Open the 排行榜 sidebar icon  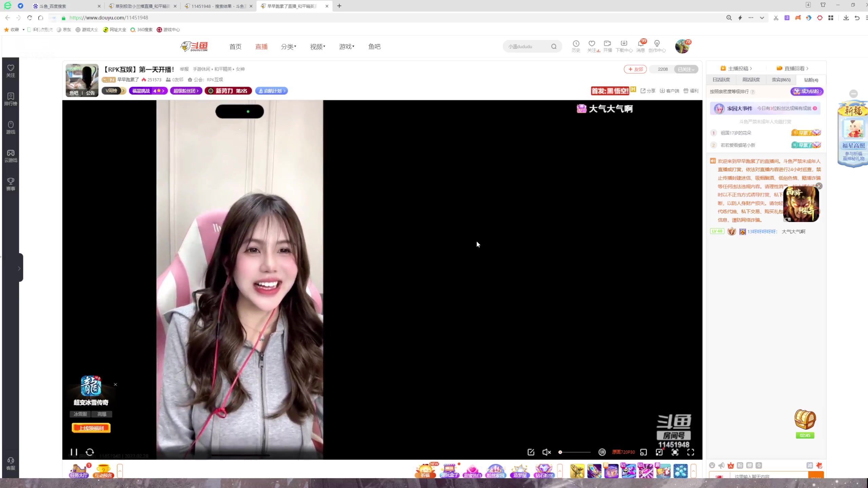pos(11,99)
